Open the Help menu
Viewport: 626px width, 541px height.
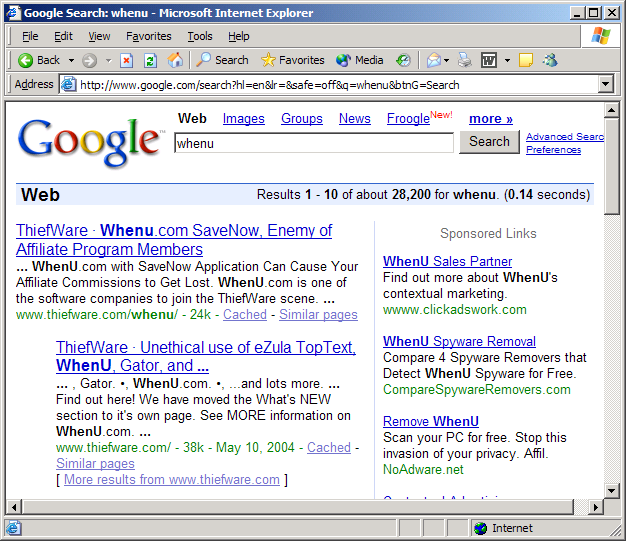pyautogui.click(x=238, y=36)
